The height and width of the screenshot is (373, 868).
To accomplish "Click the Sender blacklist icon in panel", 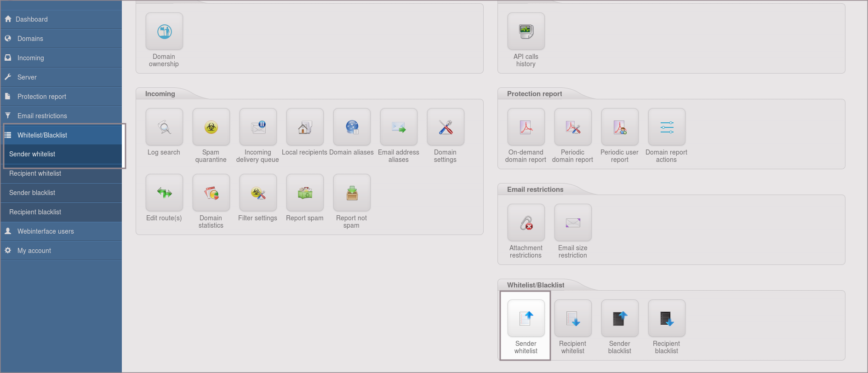I will click(620, 319).
